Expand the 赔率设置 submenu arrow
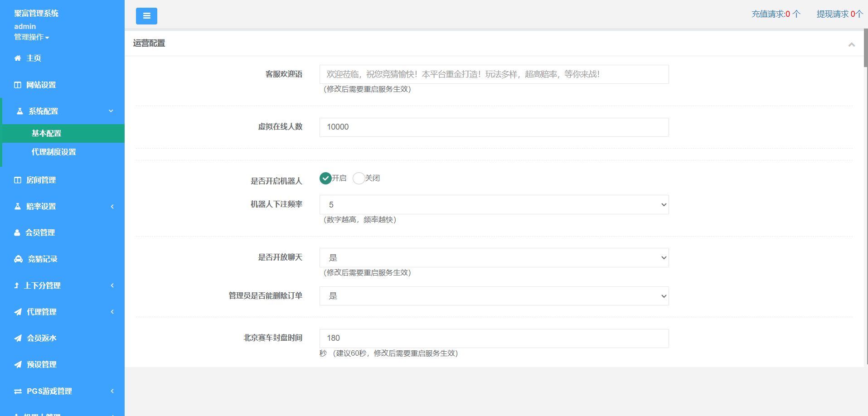Screen dimensions: 868x416 (x=112, y=207)
